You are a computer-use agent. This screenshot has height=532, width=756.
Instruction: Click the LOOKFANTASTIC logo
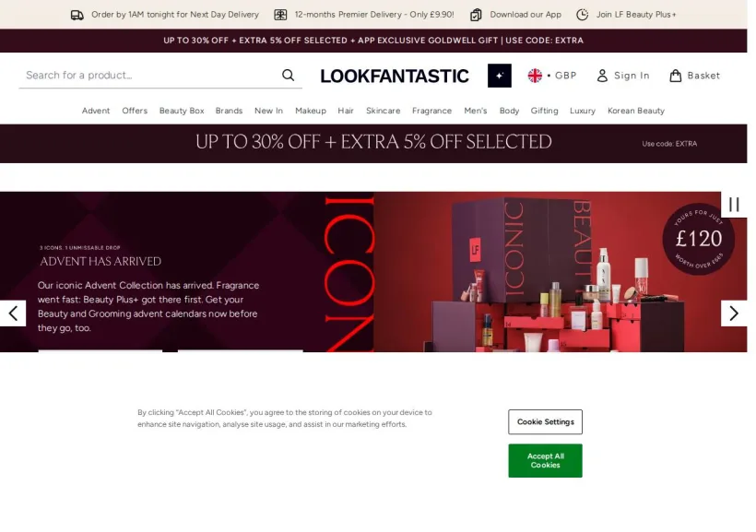coord(395,76)
